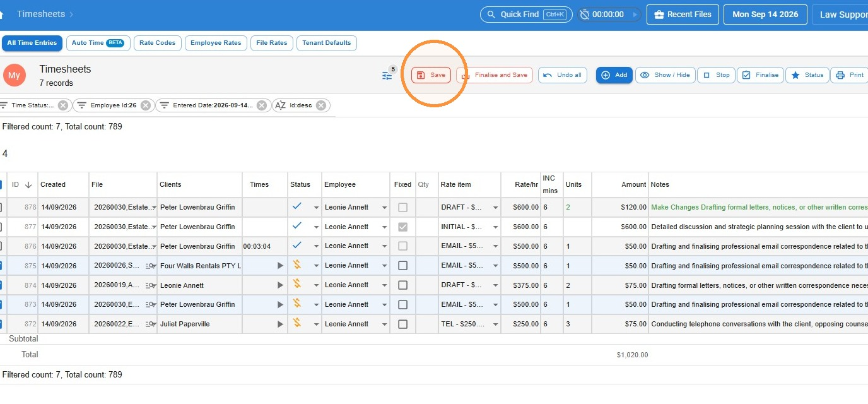Start timer for entry 872
The width and height of the screenshot is (868, 404).
pyautogui.click(x=280, y=324)
